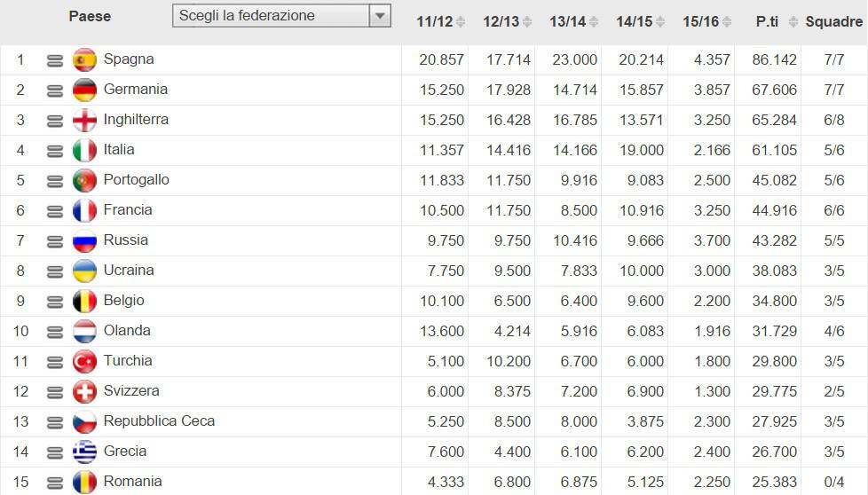Sort by the 11/12 season column
The width and height of the screenshot is (868, 495).
[x=441, y=22]
